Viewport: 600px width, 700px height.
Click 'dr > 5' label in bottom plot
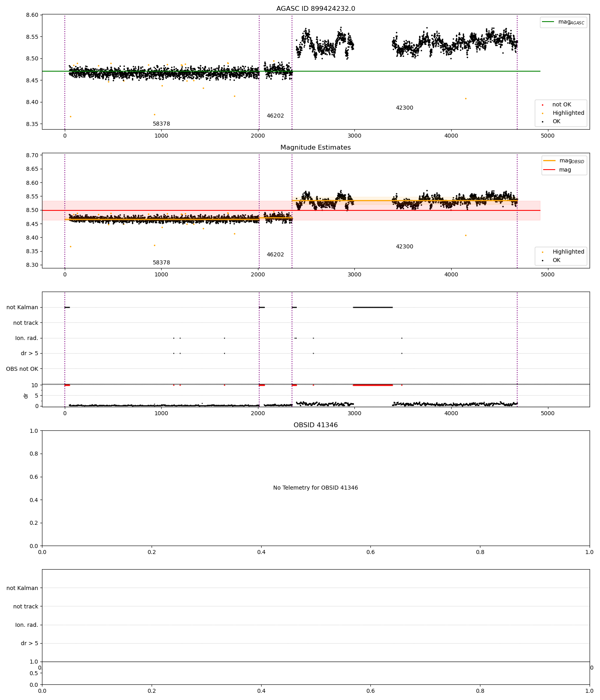click(30, 644)
